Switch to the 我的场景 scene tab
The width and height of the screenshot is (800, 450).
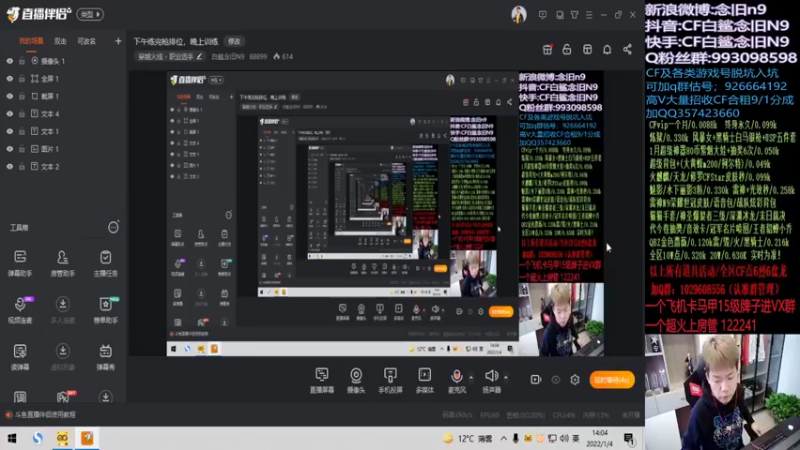pyautogui.click(x=31, y=41)
